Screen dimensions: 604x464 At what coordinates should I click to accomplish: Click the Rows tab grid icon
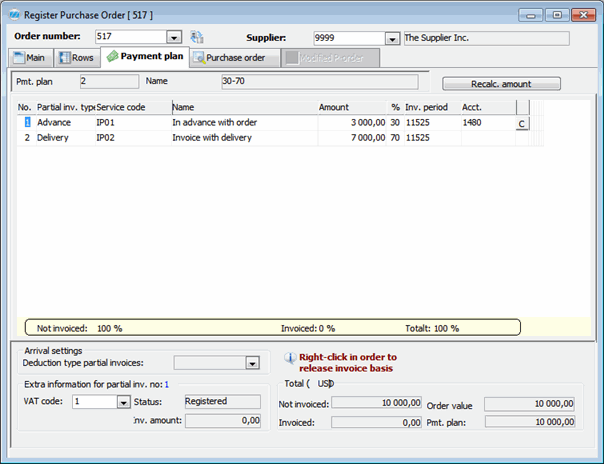[61, 58]
